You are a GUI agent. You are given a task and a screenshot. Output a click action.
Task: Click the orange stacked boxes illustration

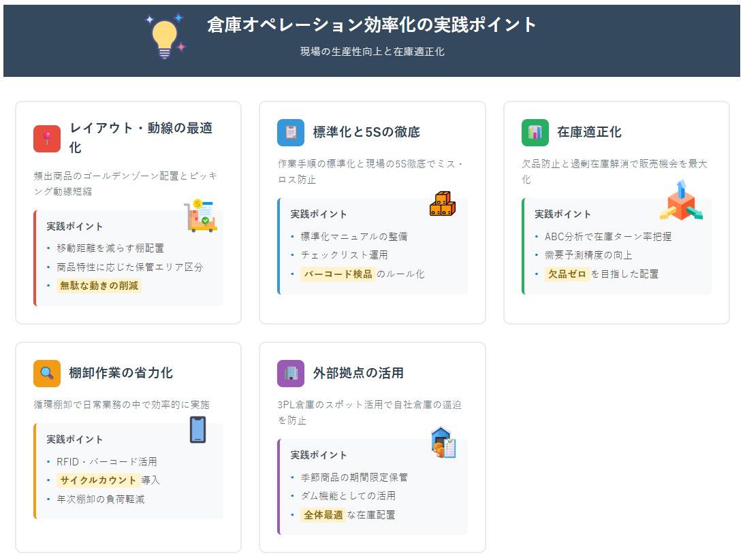point(443,203)
